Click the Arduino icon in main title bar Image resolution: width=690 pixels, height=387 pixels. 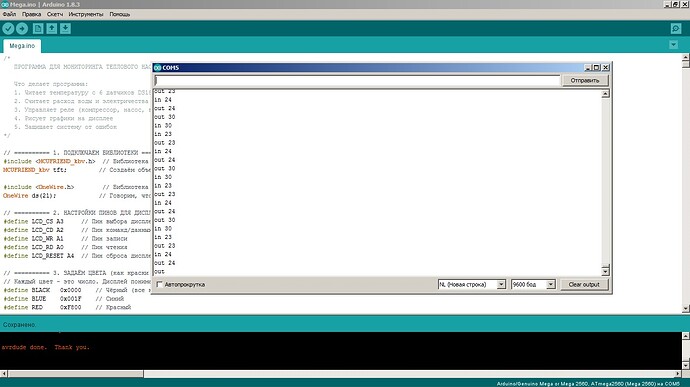coord(4,4)
